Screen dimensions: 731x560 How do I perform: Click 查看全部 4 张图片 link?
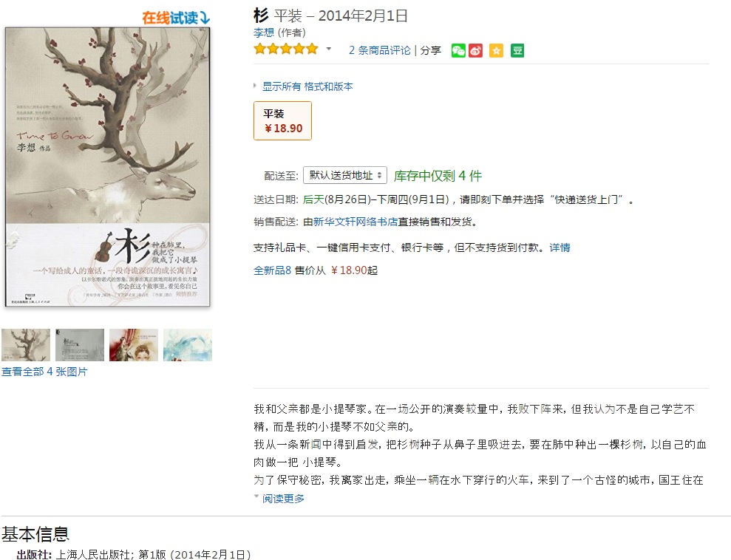[44, 372]
